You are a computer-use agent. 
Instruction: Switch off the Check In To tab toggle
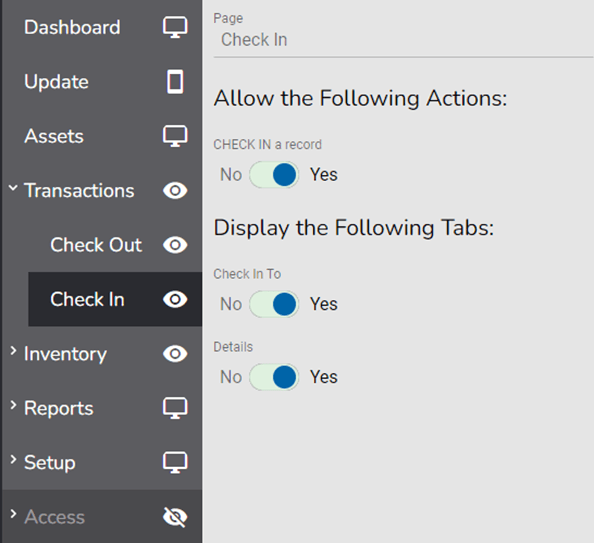[x=274, y=304]
